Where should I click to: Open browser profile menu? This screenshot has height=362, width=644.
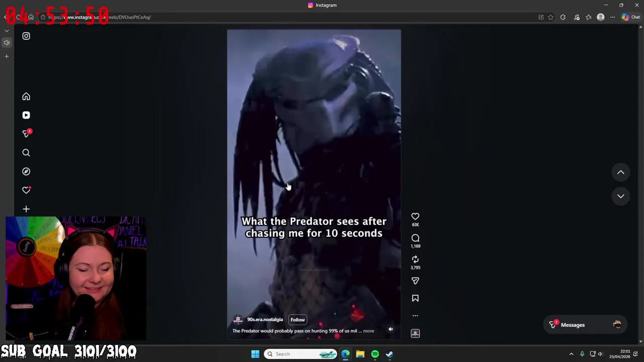coord(601,17)
